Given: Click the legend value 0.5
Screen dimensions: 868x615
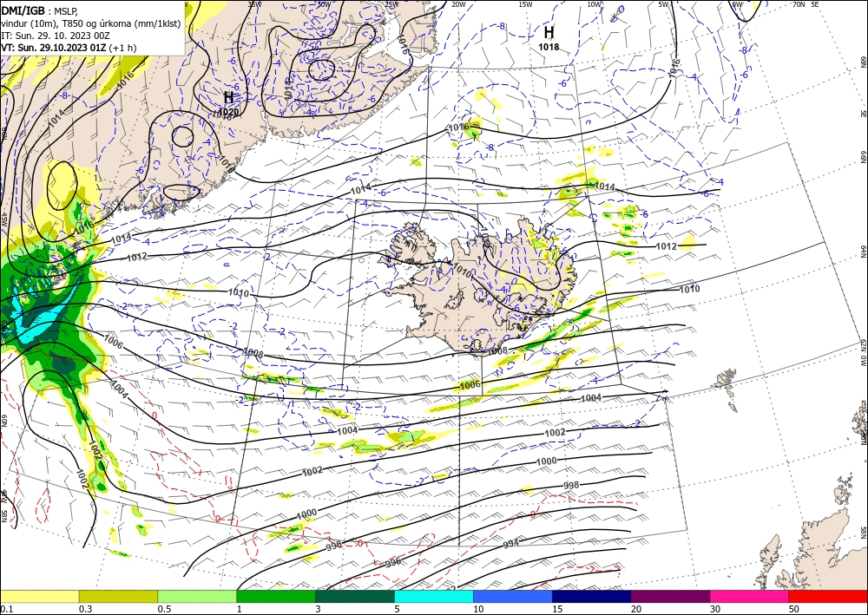Looking at the screenshot, I should [164, 609].
